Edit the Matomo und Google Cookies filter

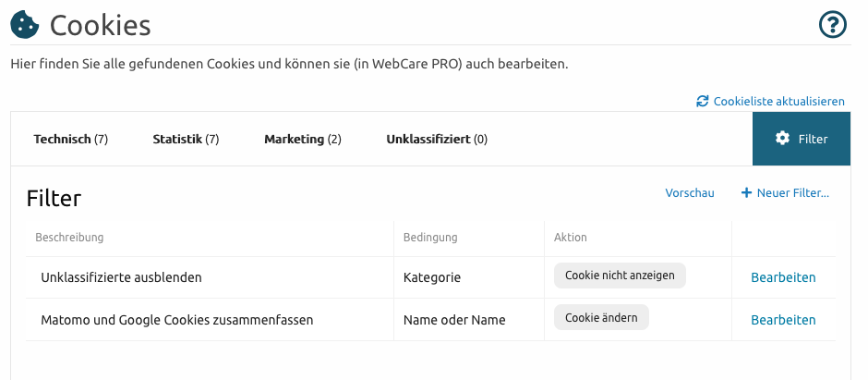click(x=783, y=320)
